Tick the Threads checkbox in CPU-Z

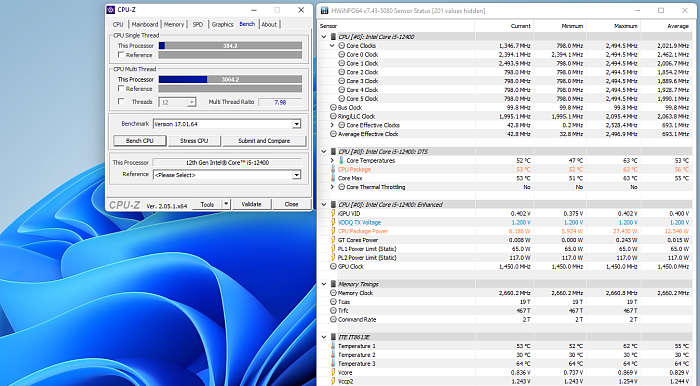[x=121, y=101]
